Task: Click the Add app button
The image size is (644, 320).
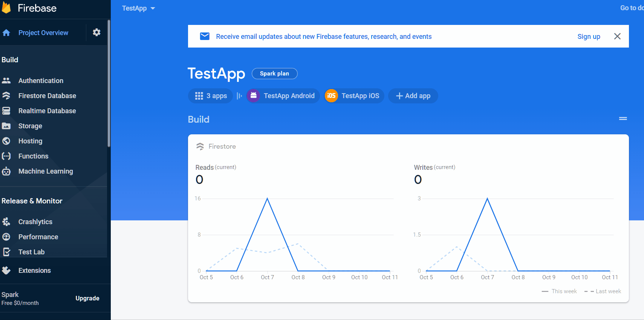Action: click(x=413, y=96)
